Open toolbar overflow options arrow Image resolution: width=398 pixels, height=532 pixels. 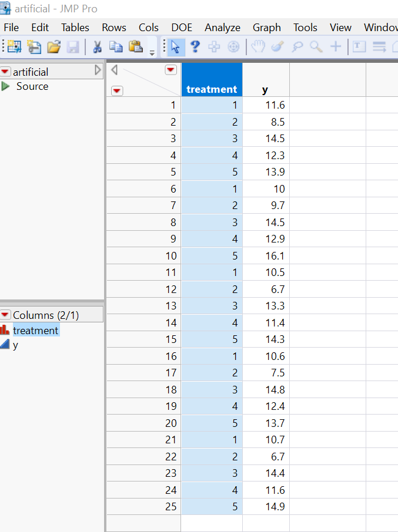(x=152, y=53)
